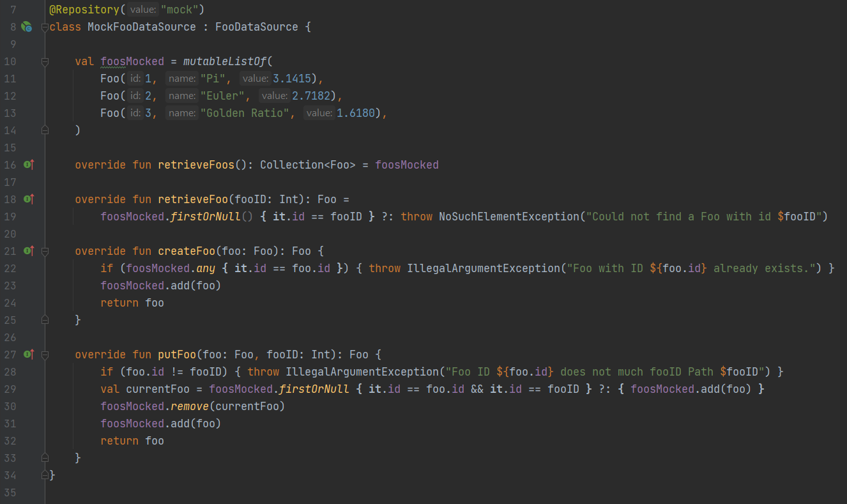The image size is (847, 504).
Task: Click the implements gutter icon on line 18
Action: 28,199
